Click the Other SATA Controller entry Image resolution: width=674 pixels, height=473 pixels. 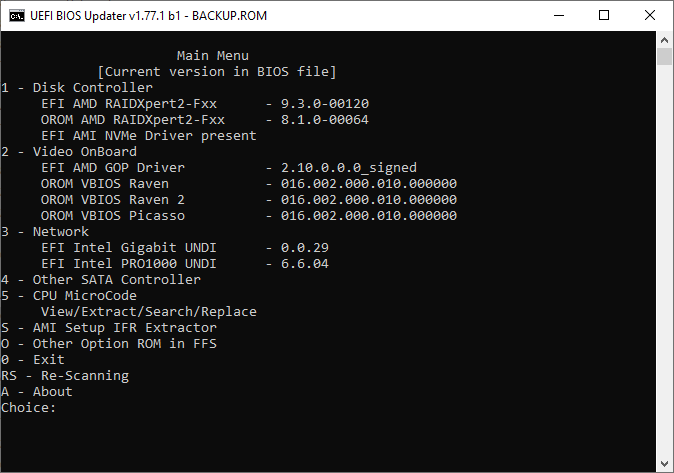[x=101, y=280]
